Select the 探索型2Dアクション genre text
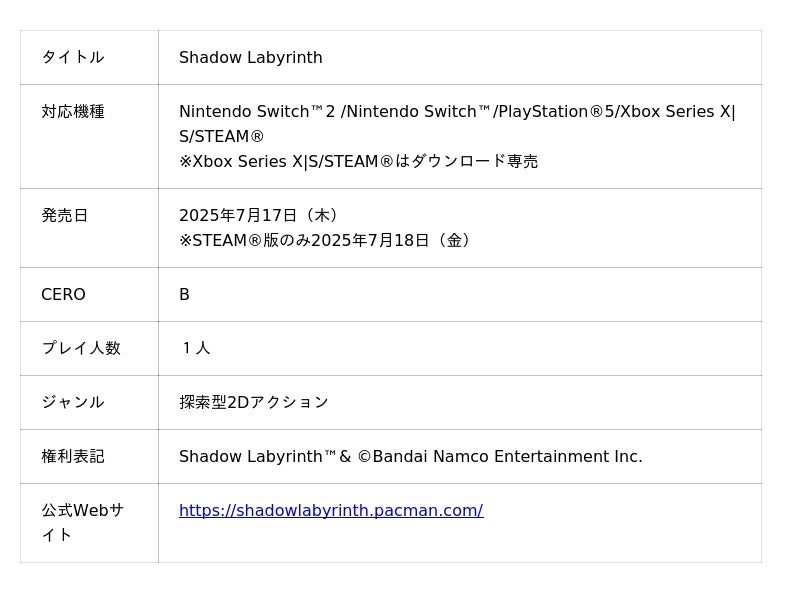The width and height of the screenshot is (800, 593). click(253, 403)
